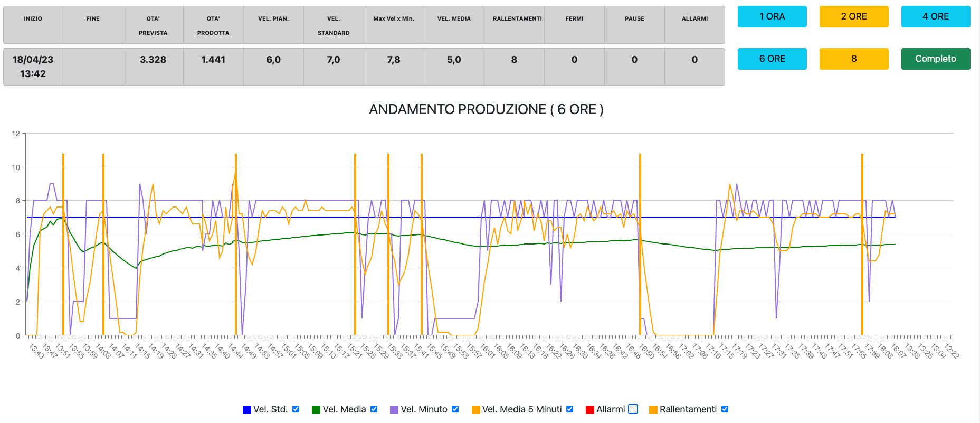Disable the Vel. Media 5 Minuti checkbox
Viewport: 980px width, 423px height.
(570, 409)
